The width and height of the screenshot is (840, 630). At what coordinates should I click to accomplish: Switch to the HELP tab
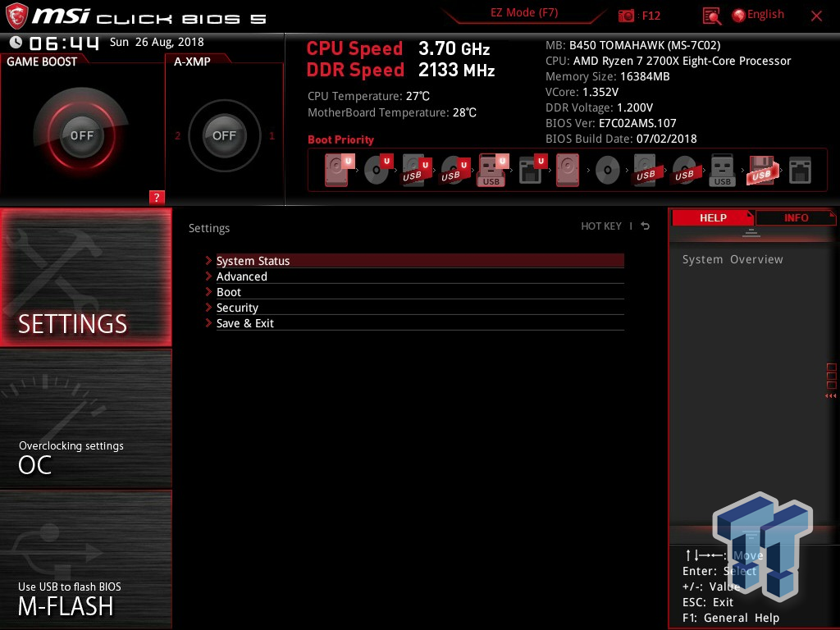pos(713,218)
